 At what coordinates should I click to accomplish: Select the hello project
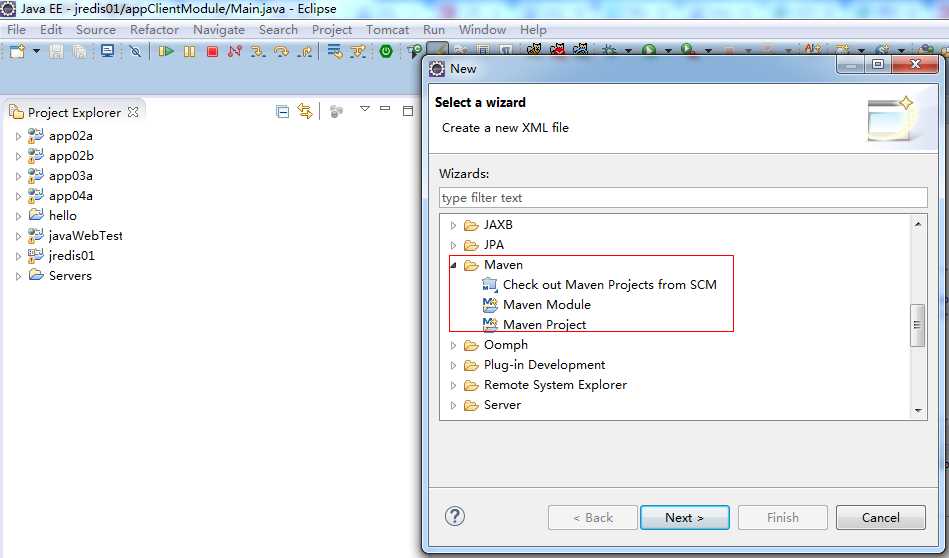62,215
